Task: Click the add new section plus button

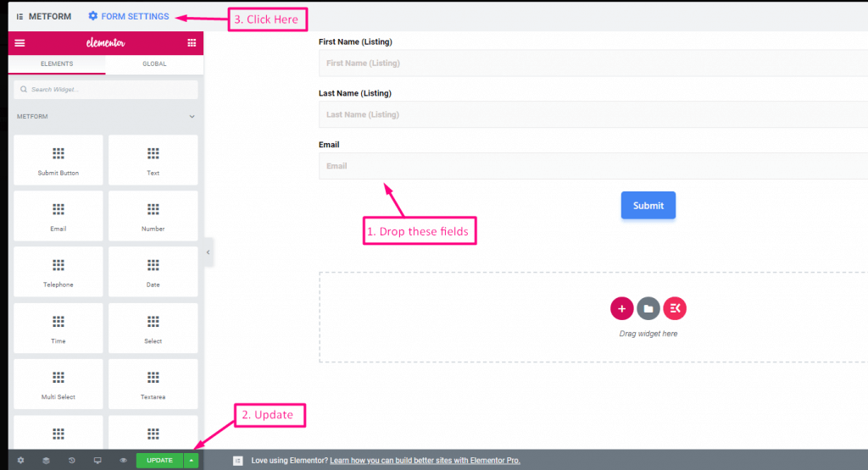Action: point(621,308)
